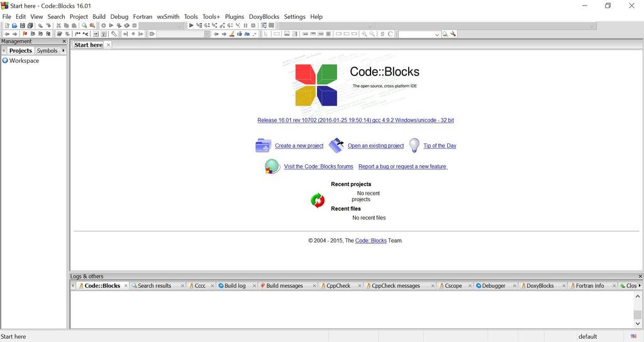The image size is (644, 342).
Task: Click the Jump back arrow icon
Action: pos(7,34)
